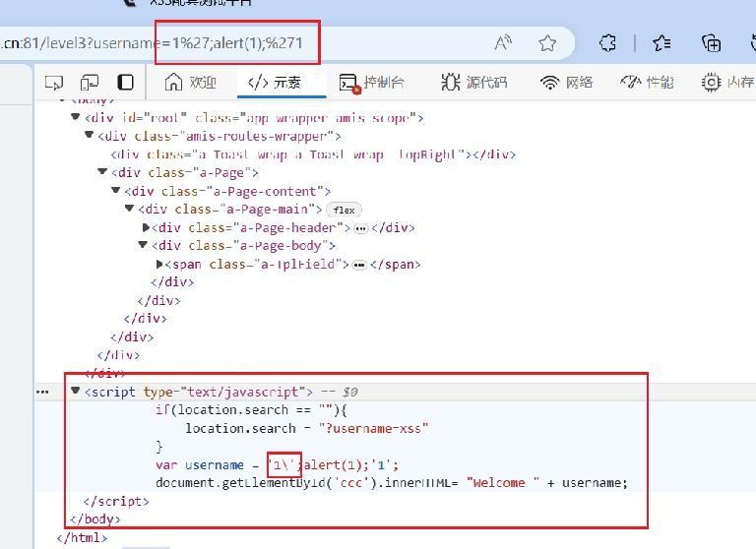
Task: Select the a-Toast-wrap div line
Action: point(313,154)
